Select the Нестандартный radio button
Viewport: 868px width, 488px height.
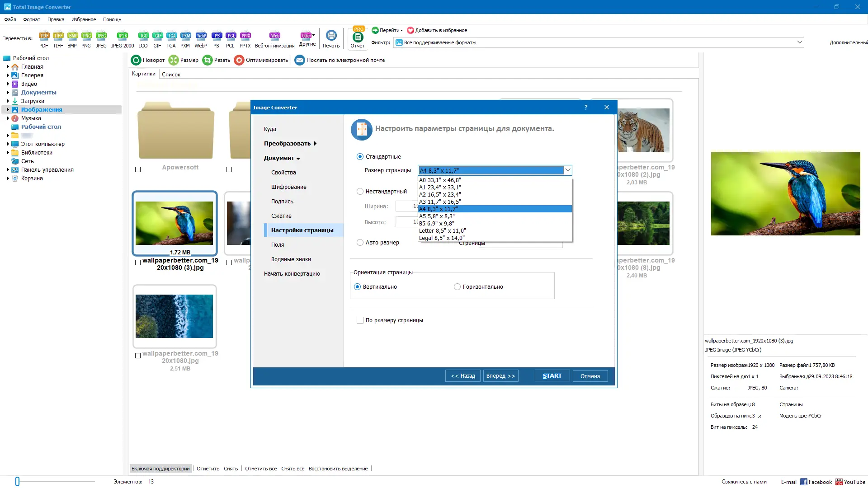pyautogui.click(x=360, y=192)
